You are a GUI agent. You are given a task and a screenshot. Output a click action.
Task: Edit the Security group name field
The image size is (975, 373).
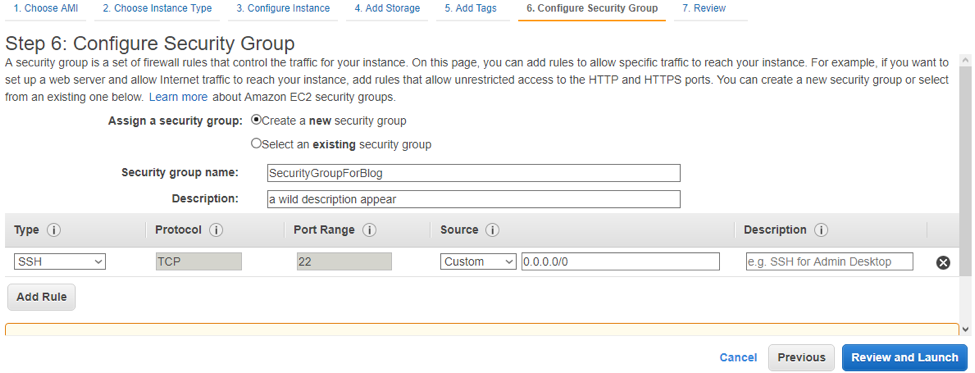473,173
